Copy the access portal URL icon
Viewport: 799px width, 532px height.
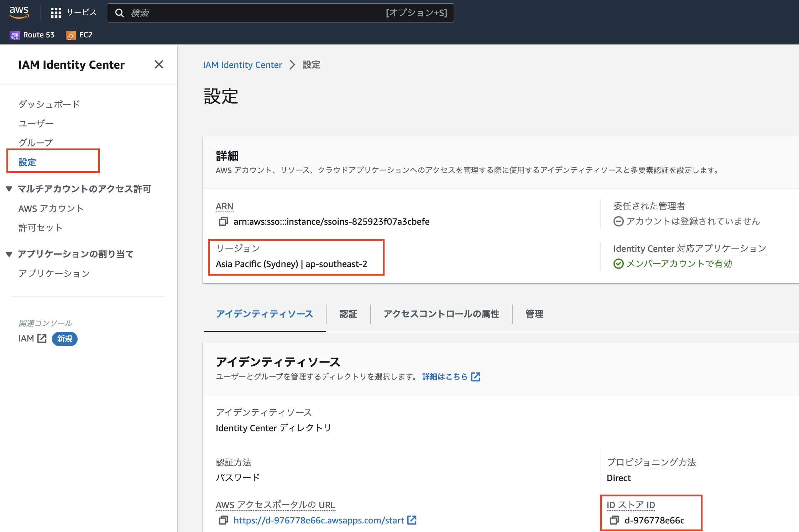(x=223, y=520)
